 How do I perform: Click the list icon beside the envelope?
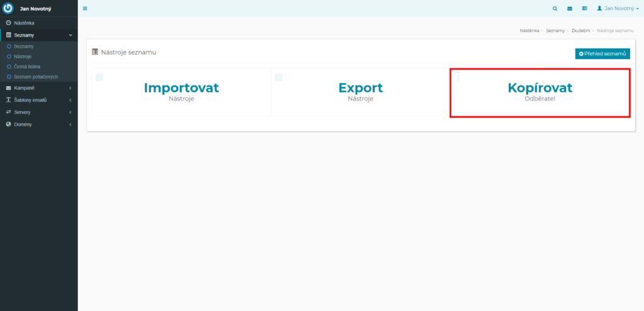(x=584, y=8)
